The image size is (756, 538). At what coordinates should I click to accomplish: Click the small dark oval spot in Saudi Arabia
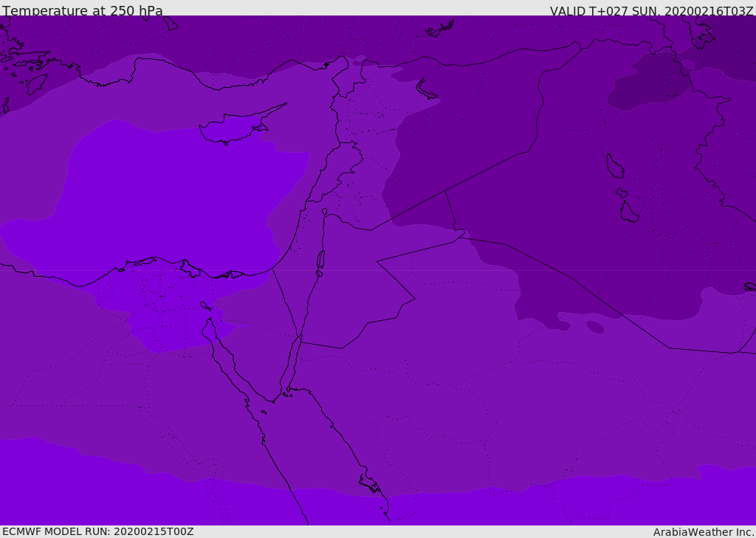tap(595, 326)
